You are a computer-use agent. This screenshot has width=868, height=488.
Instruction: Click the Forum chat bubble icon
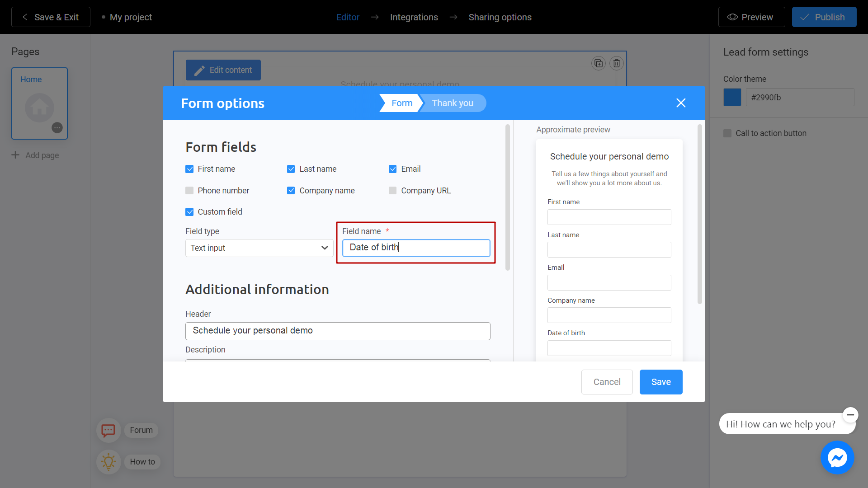click(x=108, y=430)
